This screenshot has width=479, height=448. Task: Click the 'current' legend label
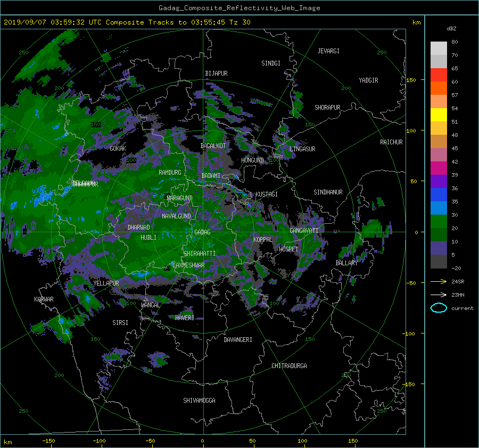click(x=463, y=308)
